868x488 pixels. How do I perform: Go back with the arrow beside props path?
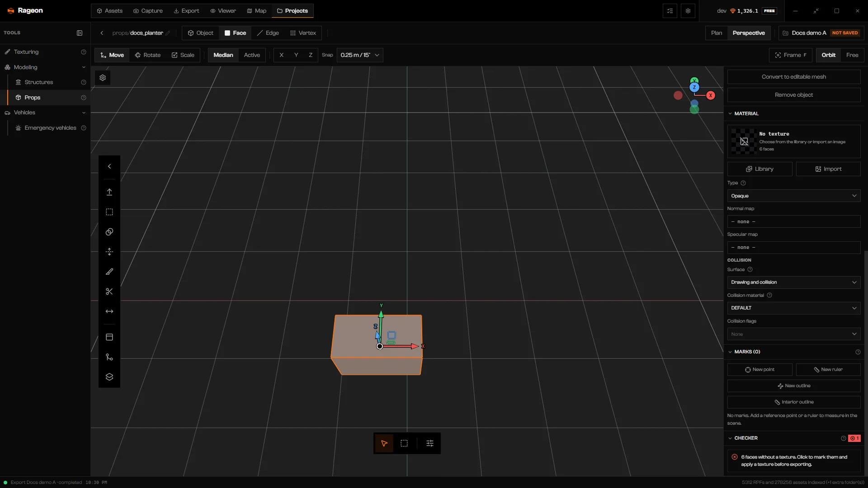click(x=102, y=33)
